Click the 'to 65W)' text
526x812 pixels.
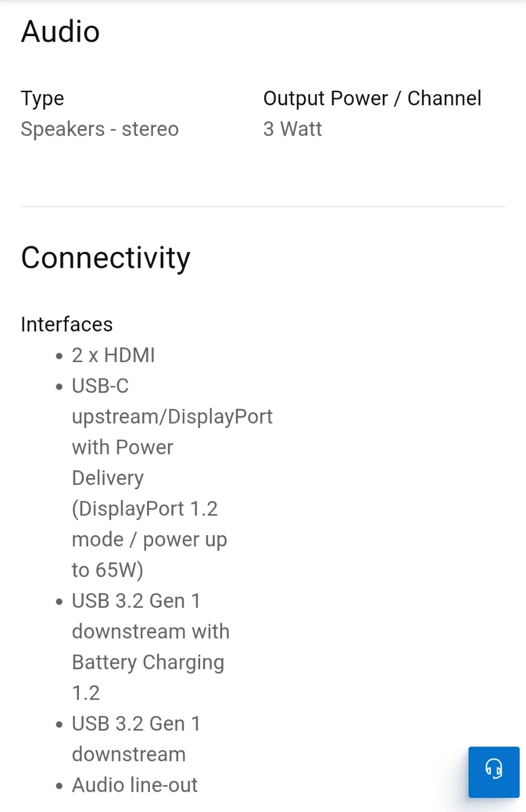point(107,570)
